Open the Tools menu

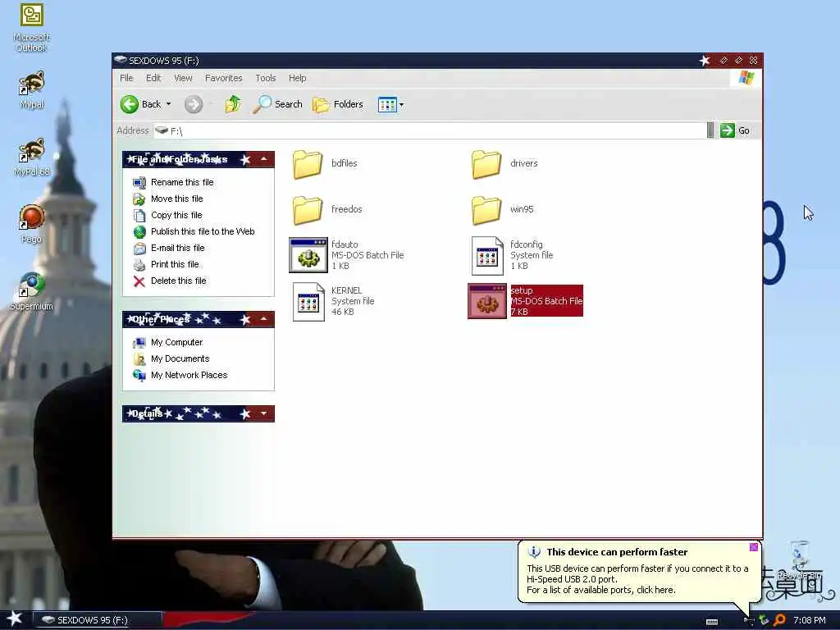265,78
